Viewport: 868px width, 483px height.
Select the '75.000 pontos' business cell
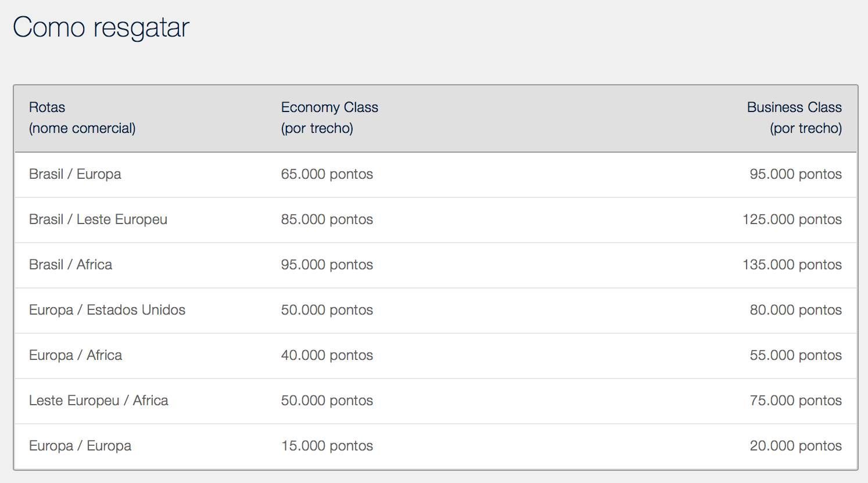795,401
